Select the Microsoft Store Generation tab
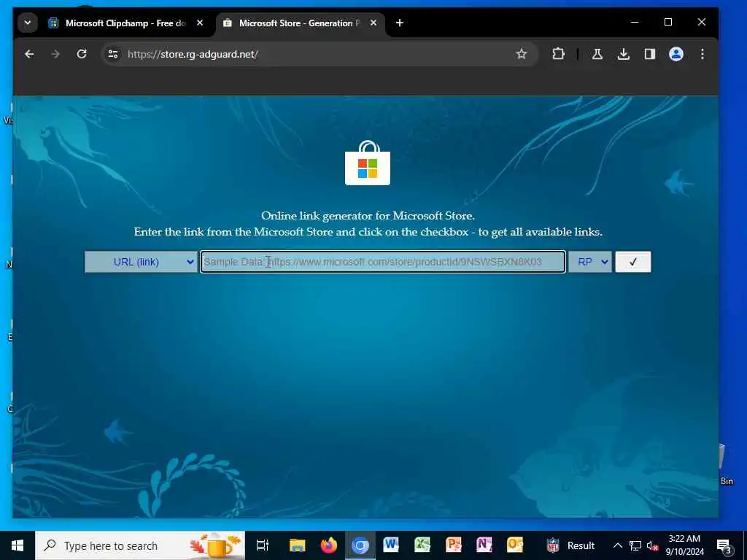 point(300,23)
